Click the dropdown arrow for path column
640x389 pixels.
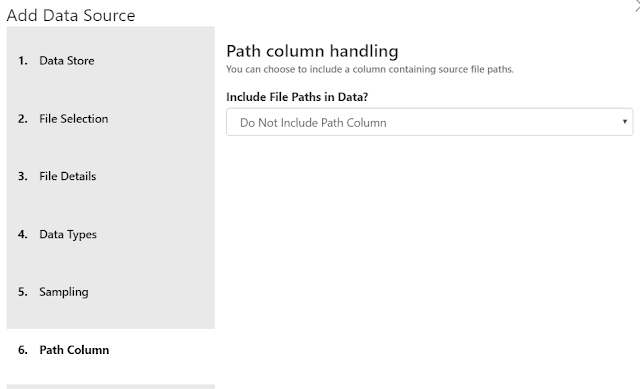(x=624, y=122)
